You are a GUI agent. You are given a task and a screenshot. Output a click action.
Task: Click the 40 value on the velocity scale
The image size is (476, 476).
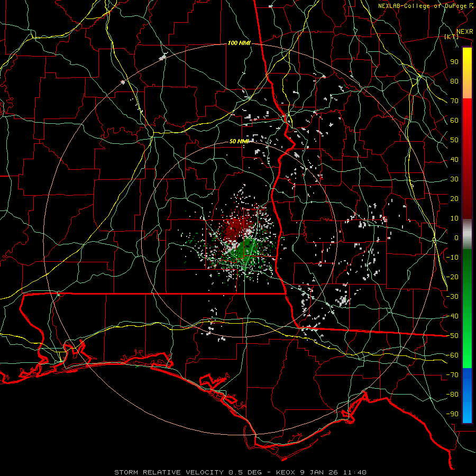pyautogui.click(x=454, y=160)
